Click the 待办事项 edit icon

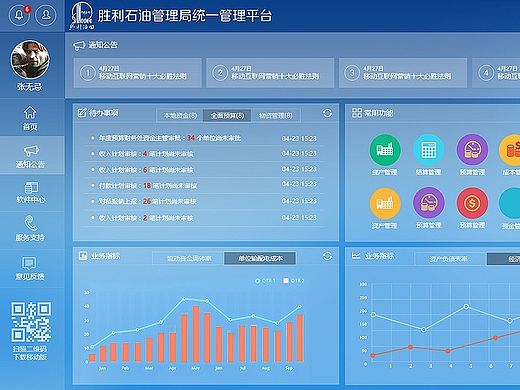click(82, 113)
